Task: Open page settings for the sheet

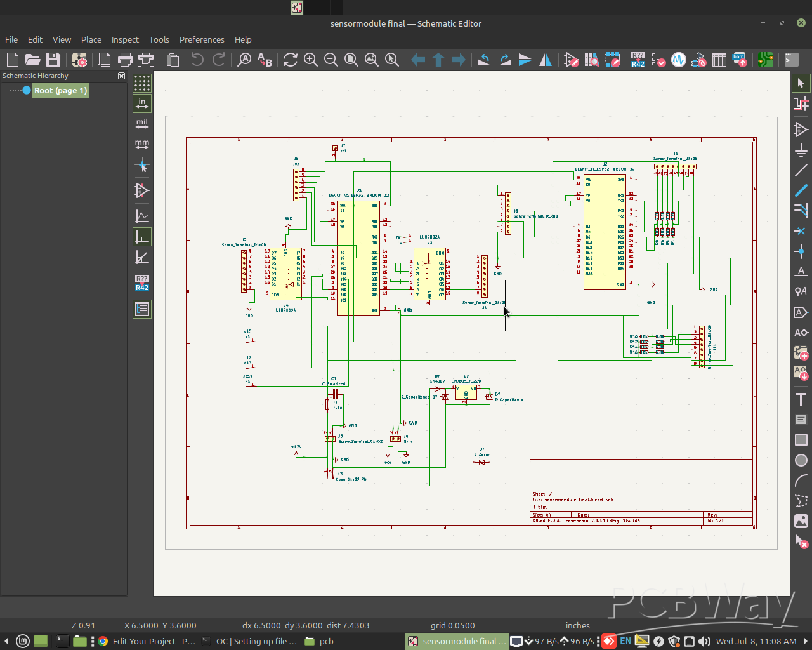Action: [x=105, y=60]
